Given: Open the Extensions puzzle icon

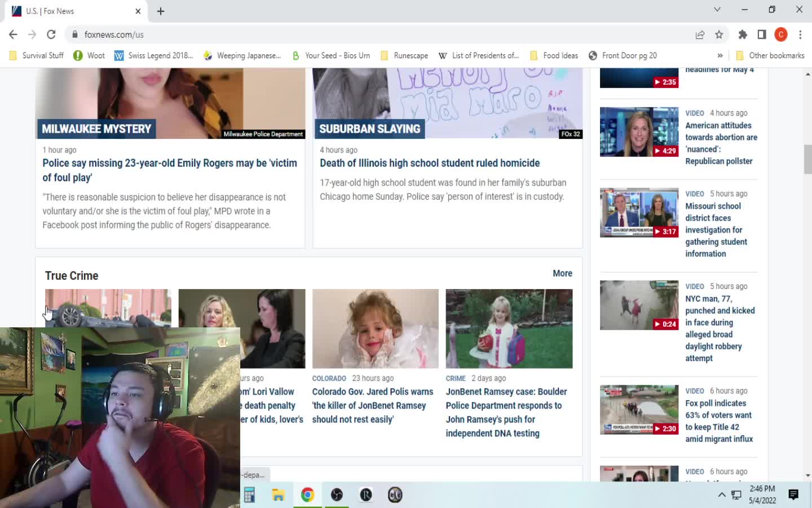Looking at the screenshot, I should click(743, 34).
